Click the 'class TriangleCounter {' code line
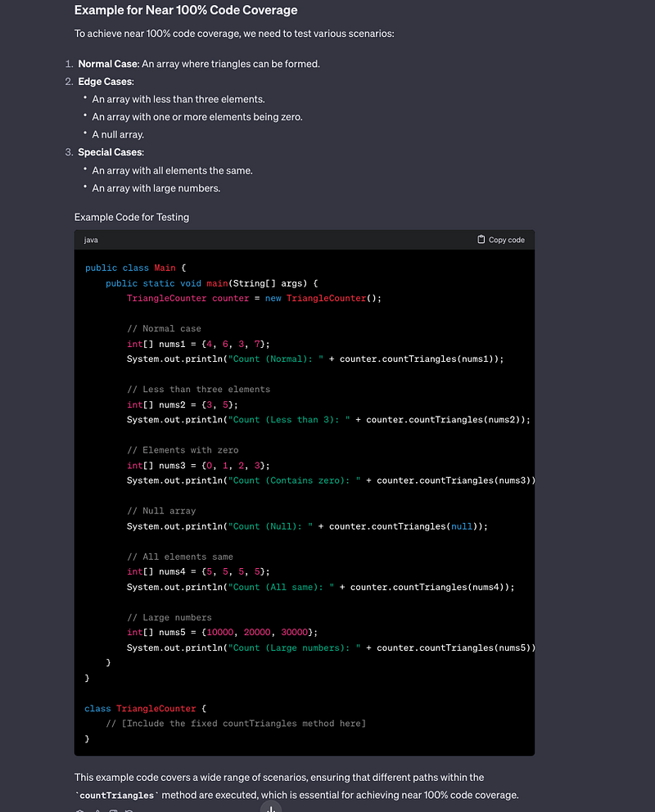 [x=146, y=708]
